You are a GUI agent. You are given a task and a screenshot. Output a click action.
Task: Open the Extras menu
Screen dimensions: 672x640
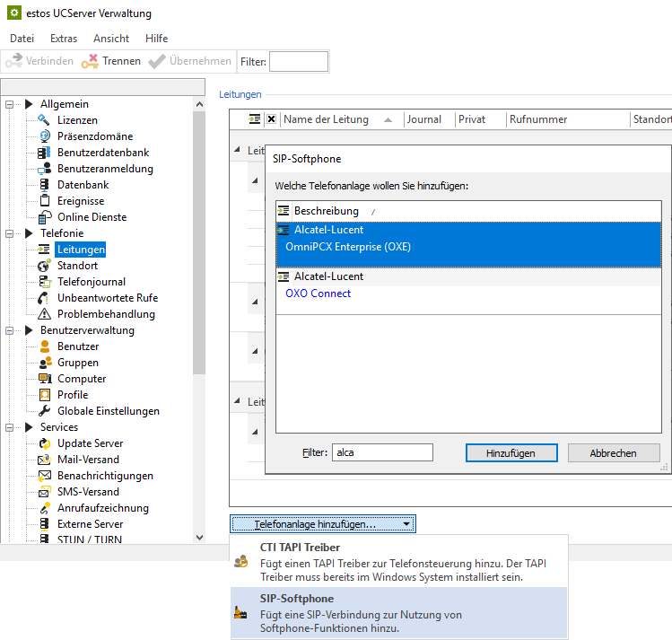pyautogui.click(x=64, y=39)
